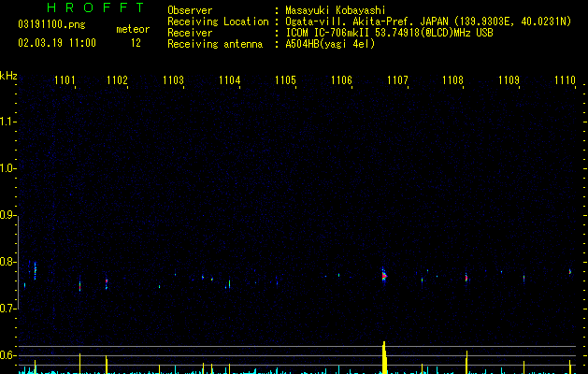Image resolution: width=588 pixels, height=374 pixels.
Task: Click the 1.1 frequency axis label
Action: (x=7, y=122)
